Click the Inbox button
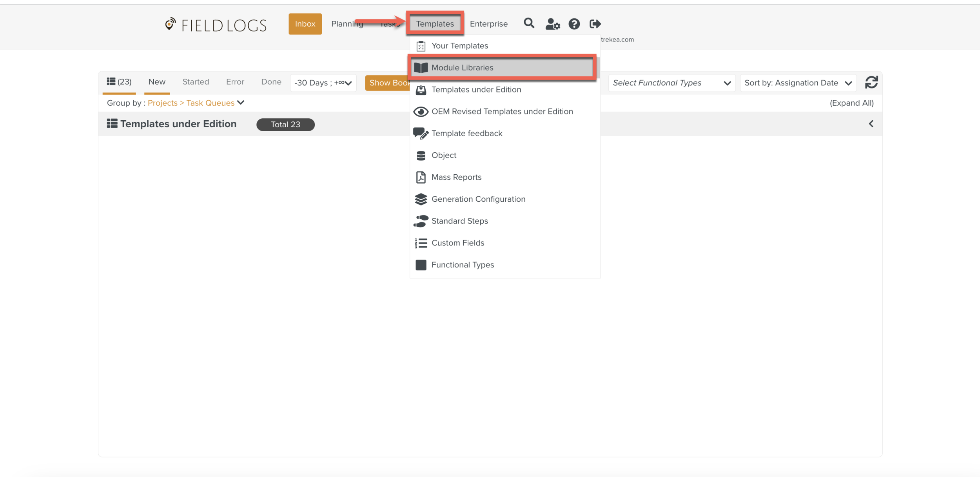 305,23
